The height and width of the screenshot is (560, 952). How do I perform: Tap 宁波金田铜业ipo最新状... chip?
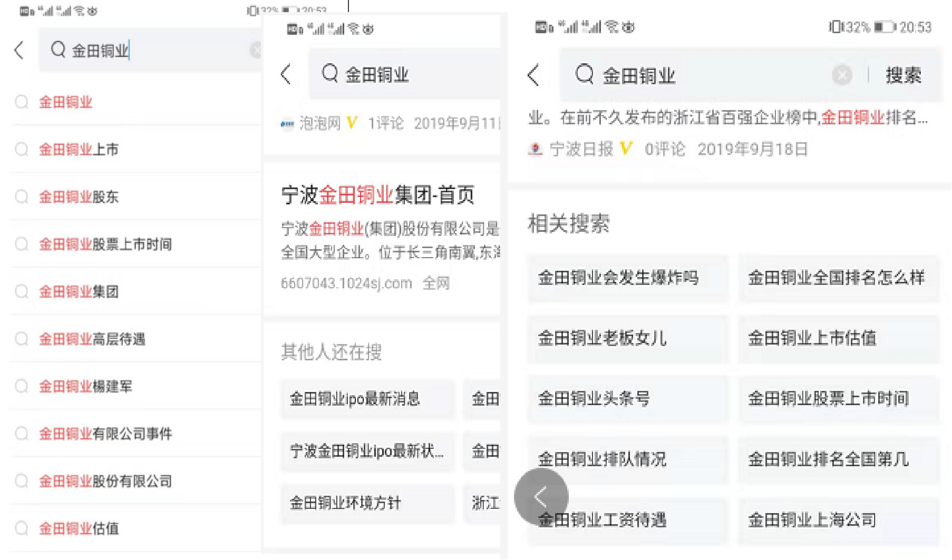pyautogui.click(x=367, y=451)
